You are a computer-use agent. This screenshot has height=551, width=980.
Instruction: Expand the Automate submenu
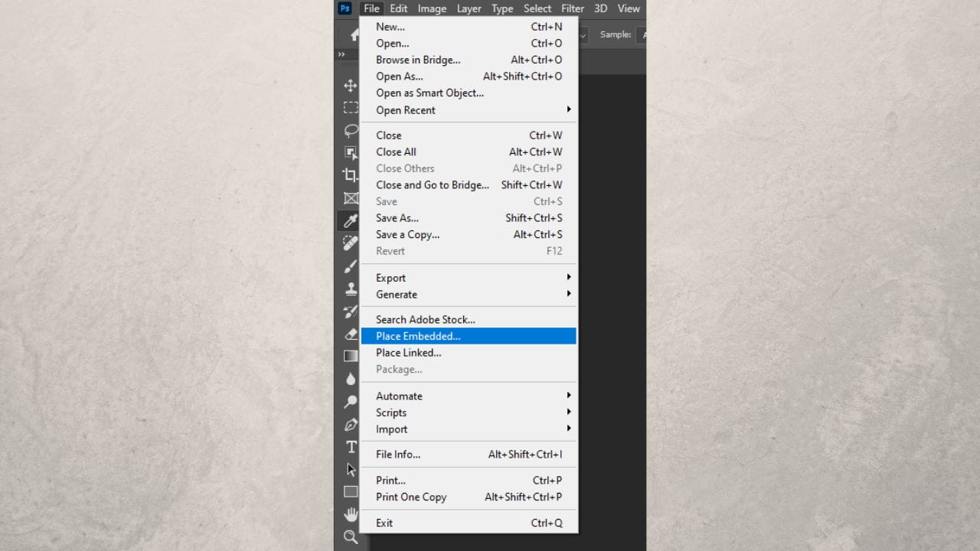pyautogui.click(x=469, y=396)
